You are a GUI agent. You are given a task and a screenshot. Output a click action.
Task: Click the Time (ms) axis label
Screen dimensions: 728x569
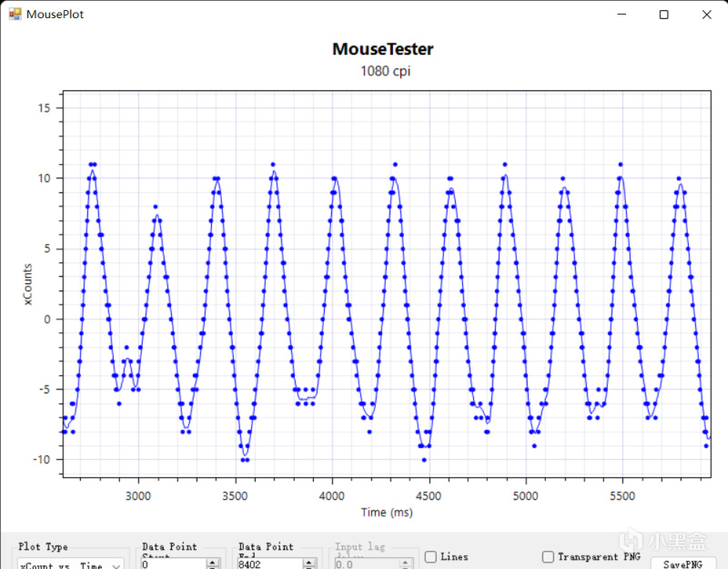click(x=387, y=513)
